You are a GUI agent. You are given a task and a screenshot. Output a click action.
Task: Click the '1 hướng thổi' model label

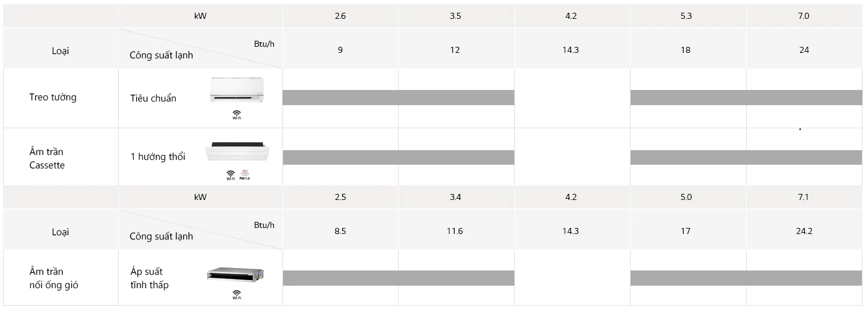pos(158,157)
